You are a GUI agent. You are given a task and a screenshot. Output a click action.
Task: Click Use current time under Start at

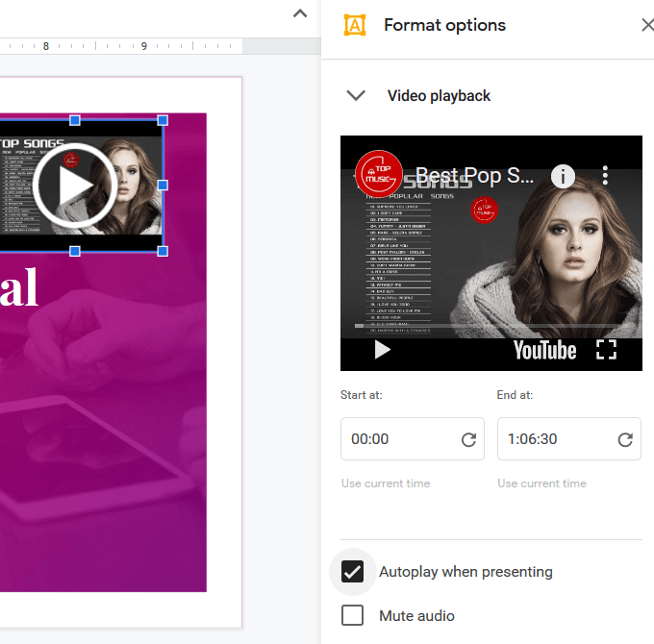coord(386,483)
